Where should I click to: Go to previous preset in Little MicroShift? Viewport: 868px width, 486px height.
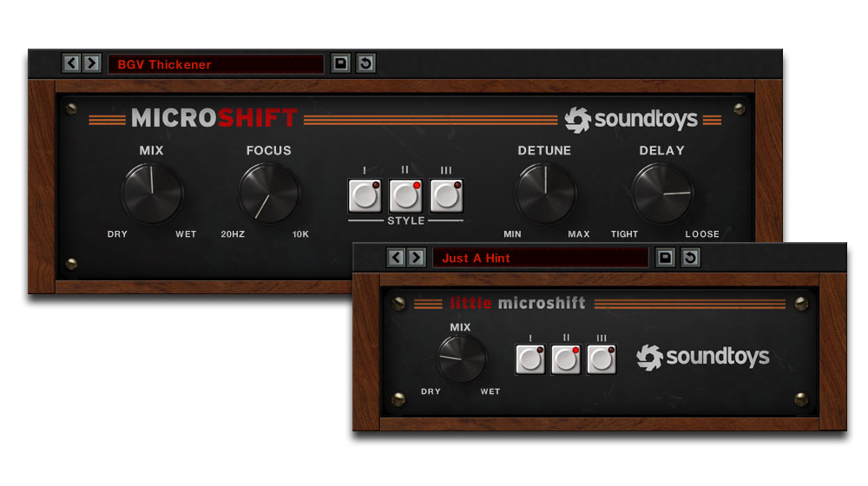click(x=396, y=258)
